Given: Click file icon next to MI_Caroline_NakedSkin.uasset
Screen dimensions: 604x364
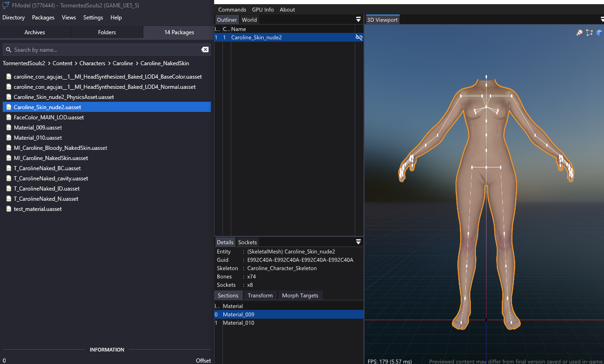Looking at the screenshot, I should click(9, 158).
